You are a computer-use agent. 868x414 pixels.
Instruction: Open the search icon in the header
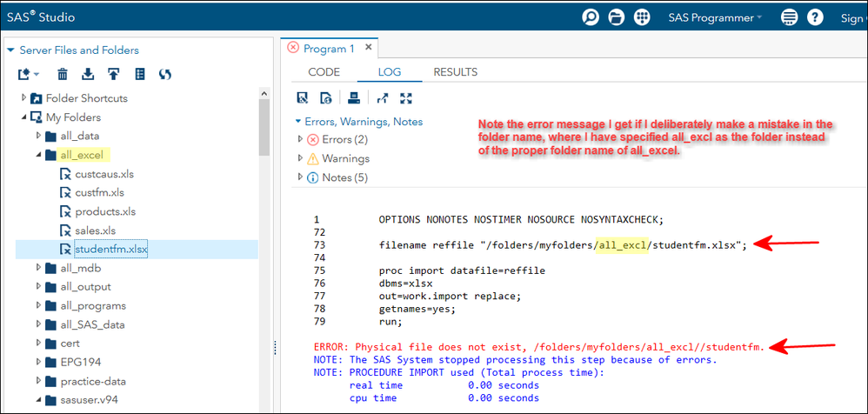[x=591, y=17]
